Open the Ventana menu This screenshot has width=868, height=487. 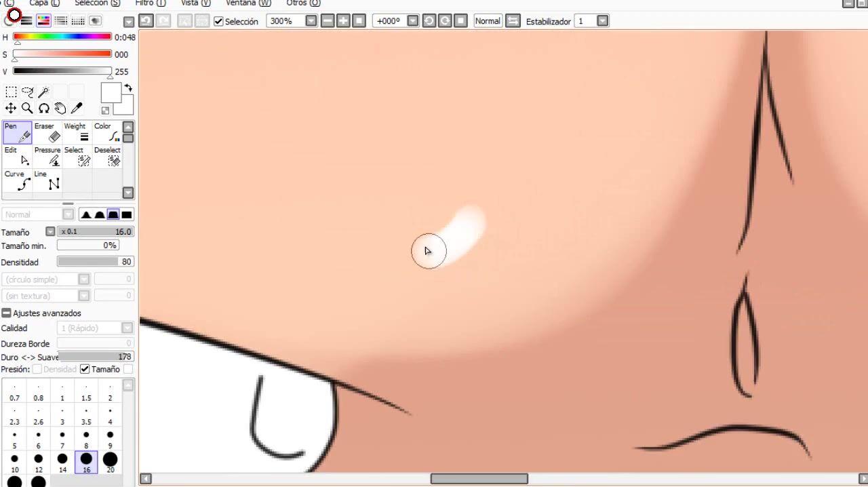point(248,3)
